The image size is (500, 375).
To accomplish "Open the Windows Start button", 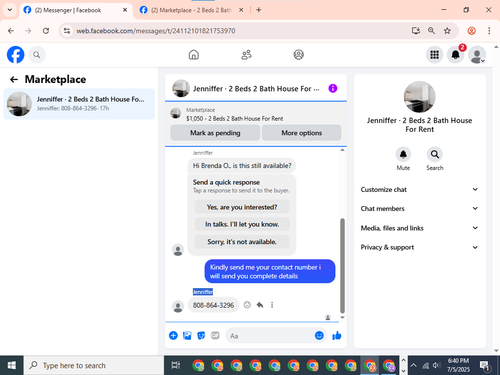I will click(x=12, y=365).
